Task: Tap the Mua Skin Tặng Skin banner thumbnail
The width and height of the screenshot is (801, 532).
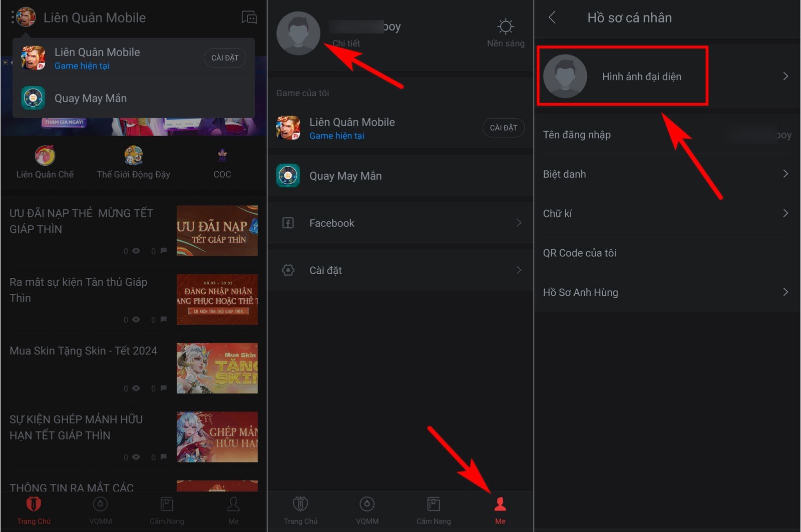Action: pos(217,368)
